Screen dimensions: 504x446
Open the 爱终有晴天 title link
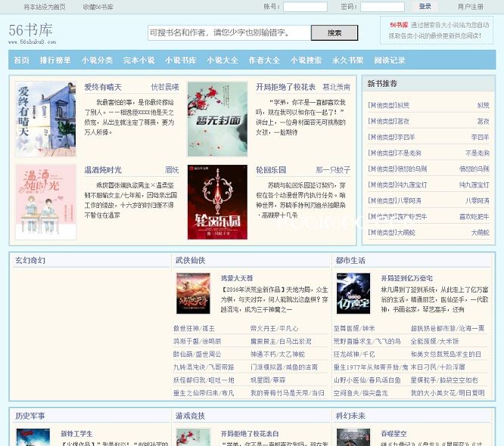pyautogui.click(x=103, y=87)
